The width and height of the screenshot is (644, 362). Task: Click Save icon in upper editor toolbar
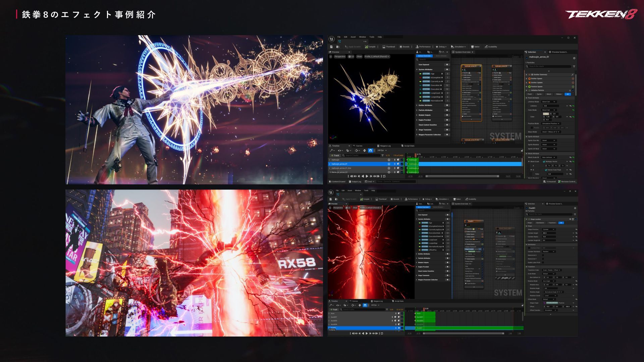(331, 47)
